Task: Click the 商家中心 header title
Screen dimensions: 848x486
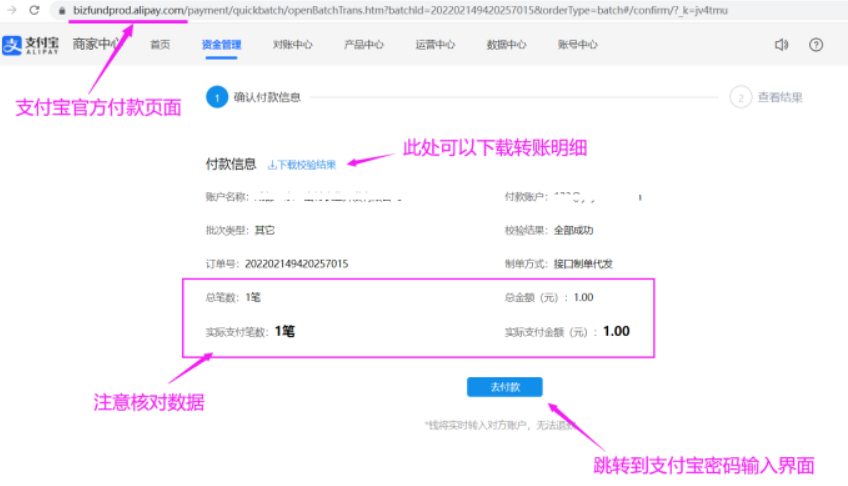Action: [x=97, y=45]
